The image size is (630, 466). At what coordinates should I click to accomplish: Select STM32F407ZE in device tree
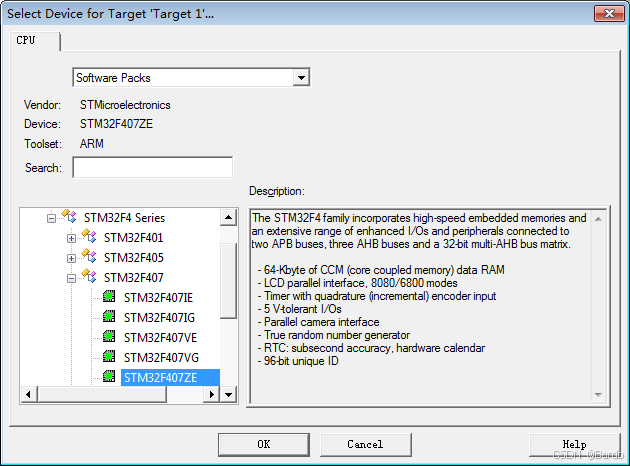tap(170, 378)
